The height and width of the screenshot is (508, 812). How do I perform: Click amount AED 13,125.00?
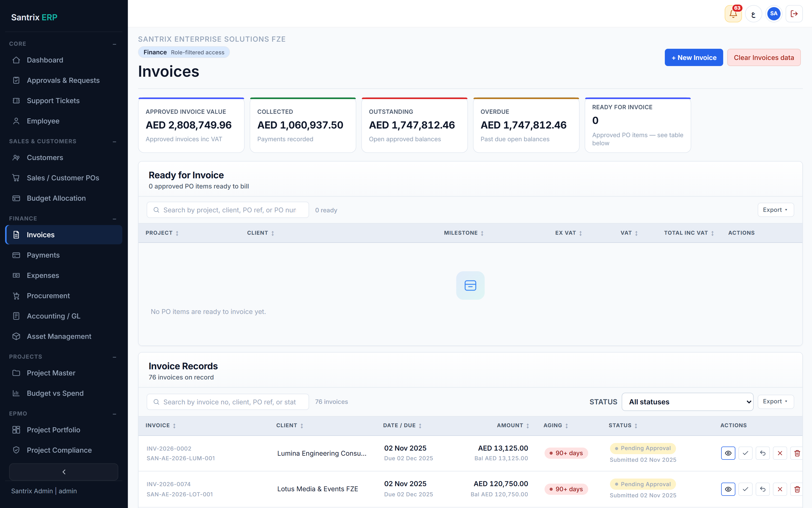coord(503,448)
